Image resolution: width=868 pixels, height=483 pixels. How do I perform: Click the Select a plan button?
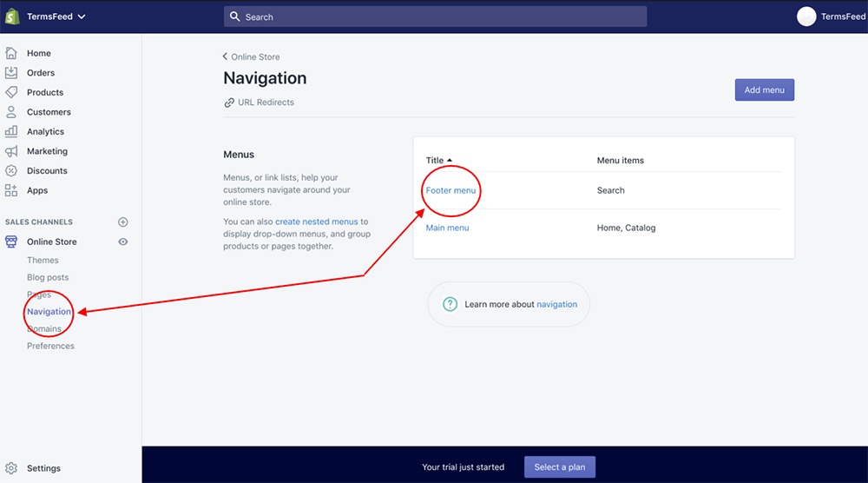click(x=560, y=467)
